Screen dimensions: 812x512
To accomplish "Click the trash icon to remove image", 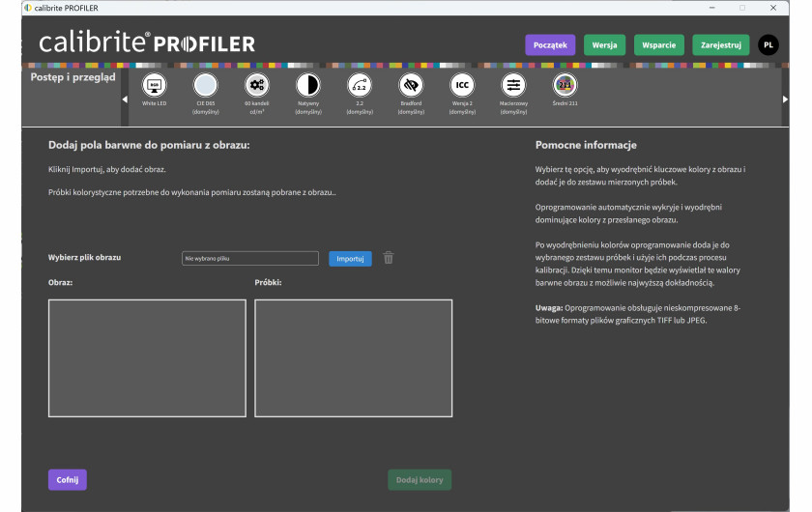I will click(x=389, y=258).
